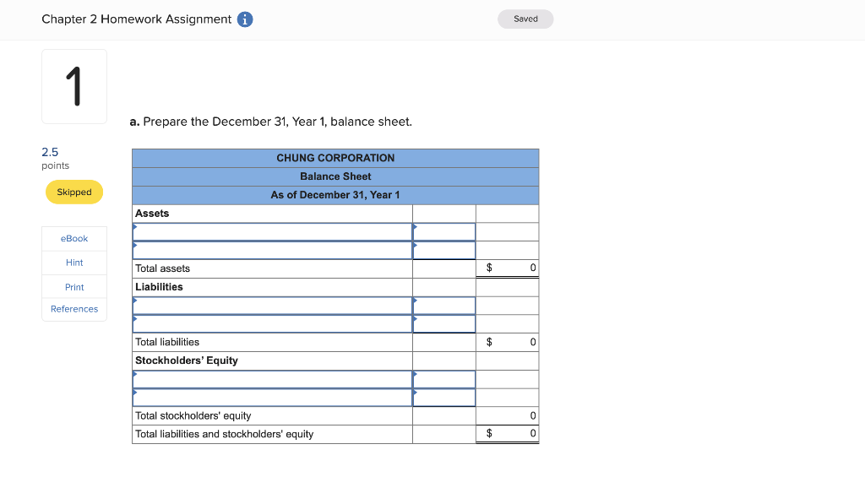Click the Print link

click(73, 286)
